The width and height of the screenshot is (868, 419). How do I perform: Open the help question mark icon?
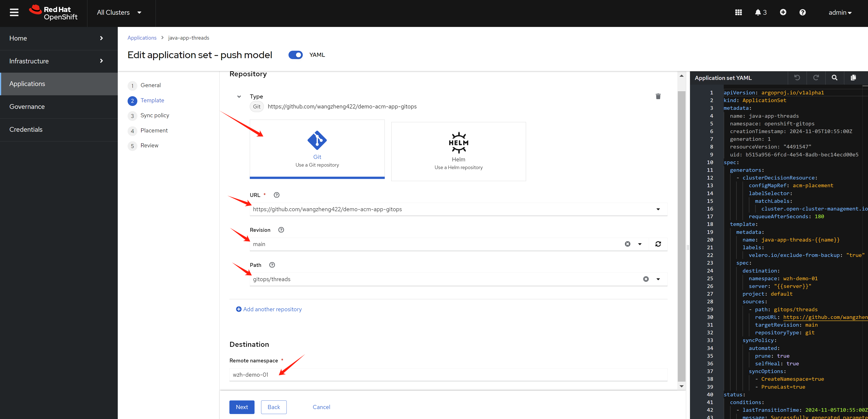[803, 12]
